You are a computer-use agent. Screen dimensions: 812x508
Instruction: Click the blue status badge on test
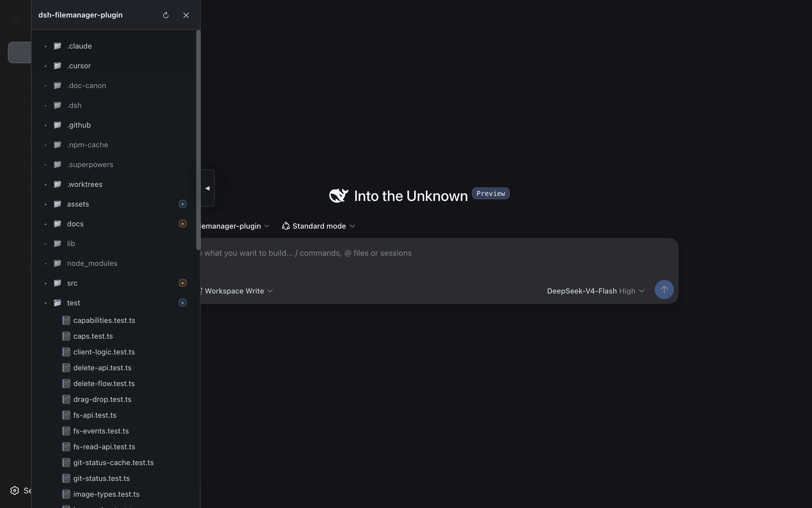point(182,303)
